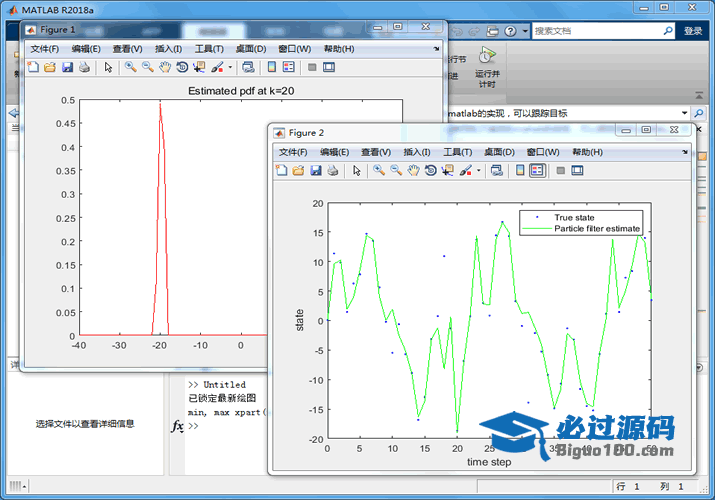Click Link Plot icon in Figure 2
This screenshot has width=715, height=500.
(x=497, y=170)
